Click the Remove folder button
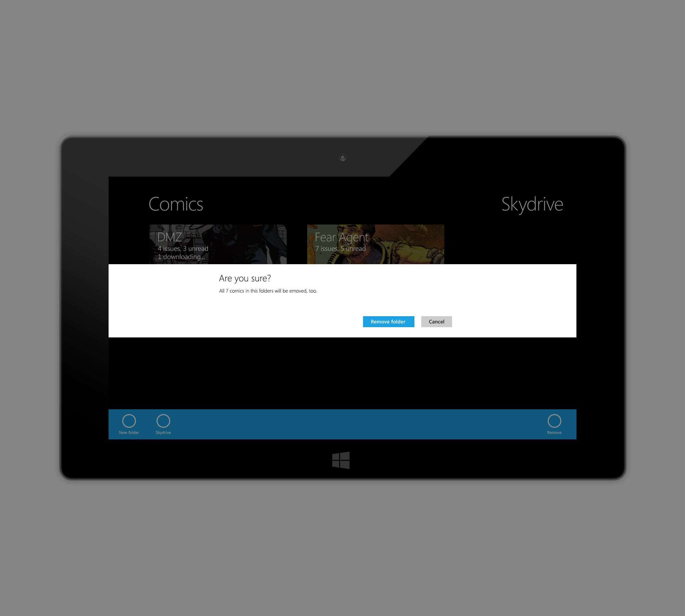 coord(387,321)
